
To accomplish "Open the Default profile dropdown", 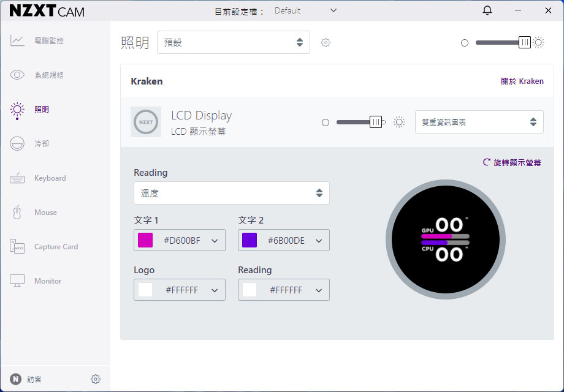I will click(305, 11).
